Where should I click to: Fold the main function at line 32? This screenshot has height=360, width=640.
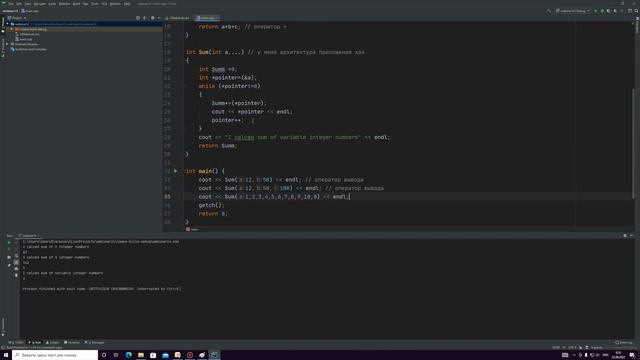pos(184,171)
